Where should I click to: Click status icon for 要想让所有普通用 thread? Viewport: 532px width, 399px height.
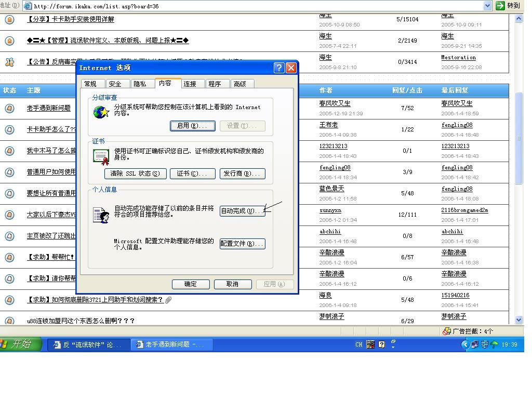[9, 193]
